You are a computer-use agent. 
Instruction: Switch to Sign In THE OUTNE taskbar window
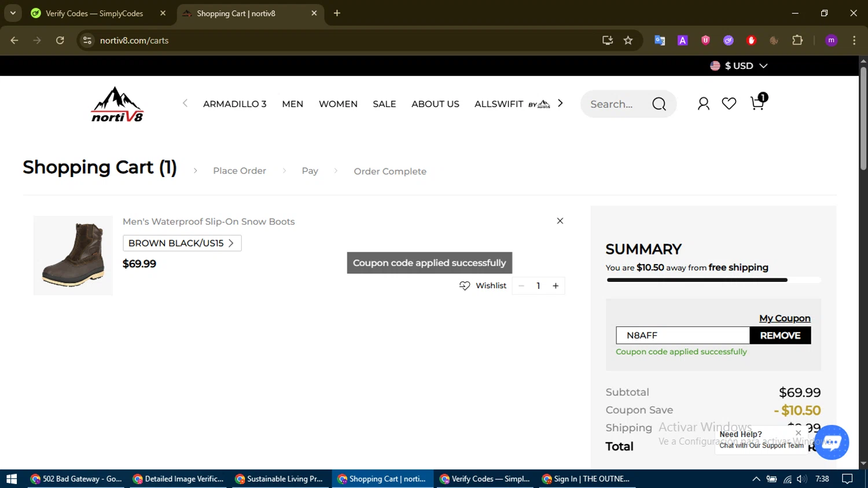point(587,479)
